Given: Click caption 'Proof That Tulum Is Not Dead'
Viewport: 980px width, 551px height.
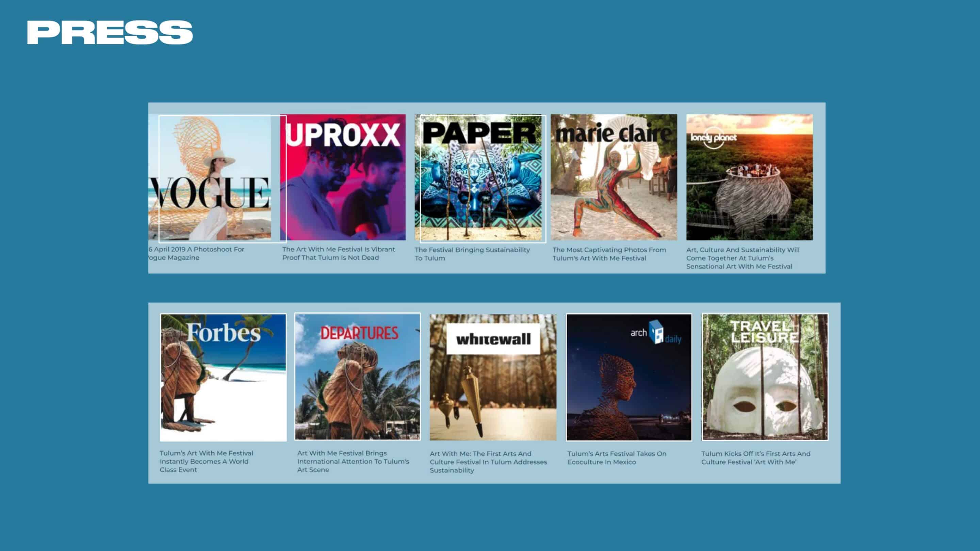Looking at the screenshot, I should tap(331, 257).
